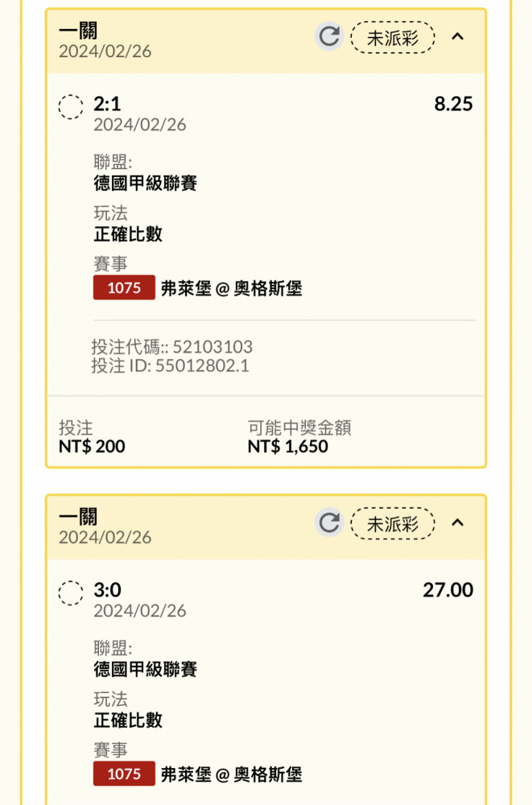Screen dimensions: 532x805
Task: Click dashed circle icon beside 2:1 score
Action: click(71, 106)
